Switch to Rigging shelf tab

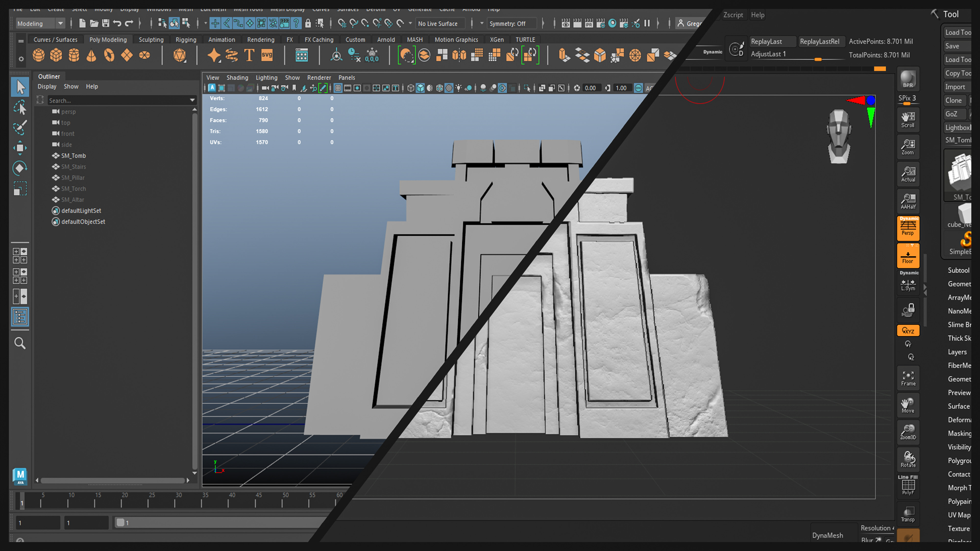(x=186, y=40)
